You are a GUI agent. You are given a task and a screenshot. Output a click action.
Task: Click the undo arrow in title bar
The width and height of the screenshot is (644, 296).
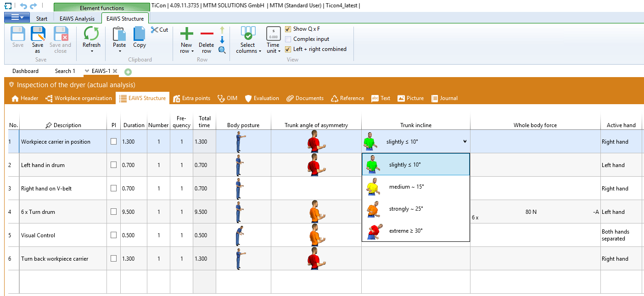coord(23,6)
